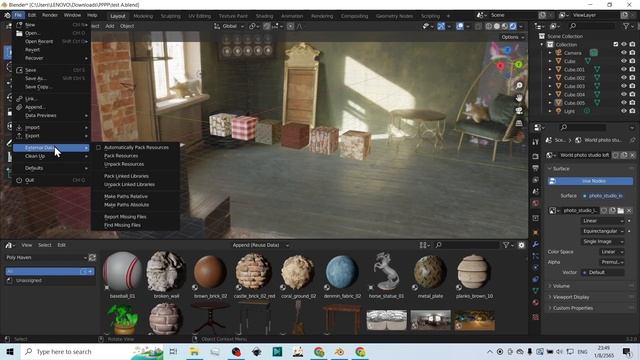
Task: Select rendered viewport shading sphere icon
Action: click(513, 26)
